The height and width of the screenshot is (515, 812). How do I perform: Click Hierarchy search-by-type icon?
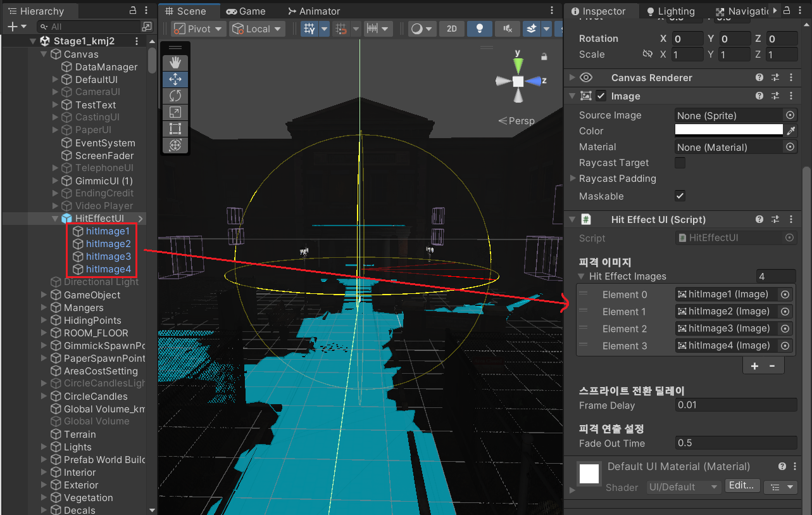click(147, 27)
